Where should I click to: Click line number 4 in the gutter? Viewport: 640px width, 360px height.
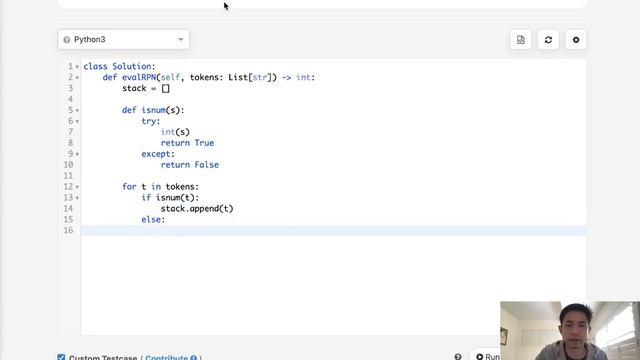[70, 99]
